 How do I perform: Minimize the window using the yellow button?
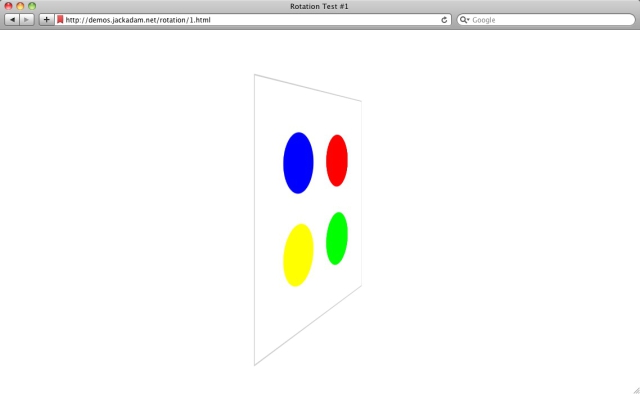click(x=20, y=6)
